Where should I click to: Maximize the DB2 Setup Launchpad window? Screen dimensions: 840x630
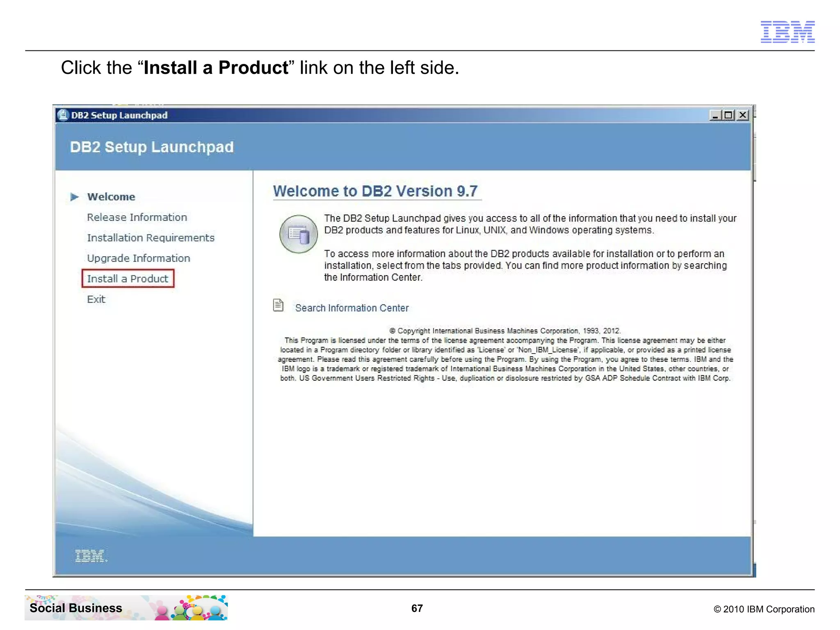click(x=729, y=115)
